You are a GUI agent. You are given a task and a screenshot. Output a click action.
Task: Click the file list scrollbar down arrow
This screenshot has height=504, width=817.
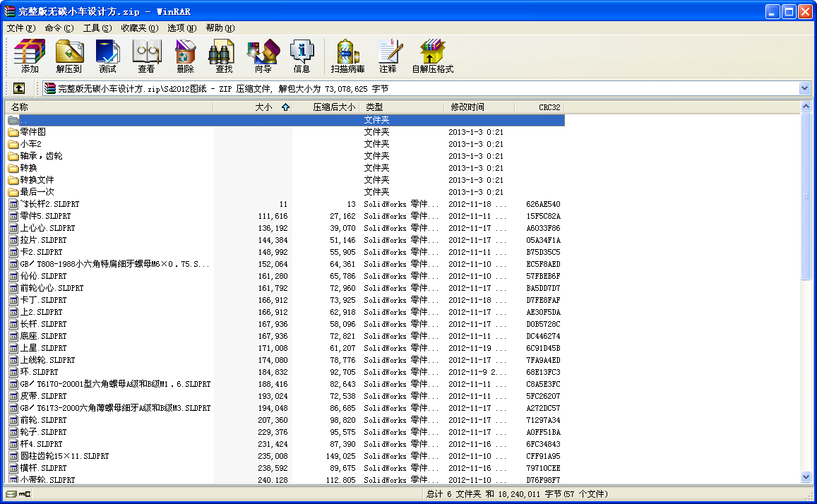coord(806,477)
